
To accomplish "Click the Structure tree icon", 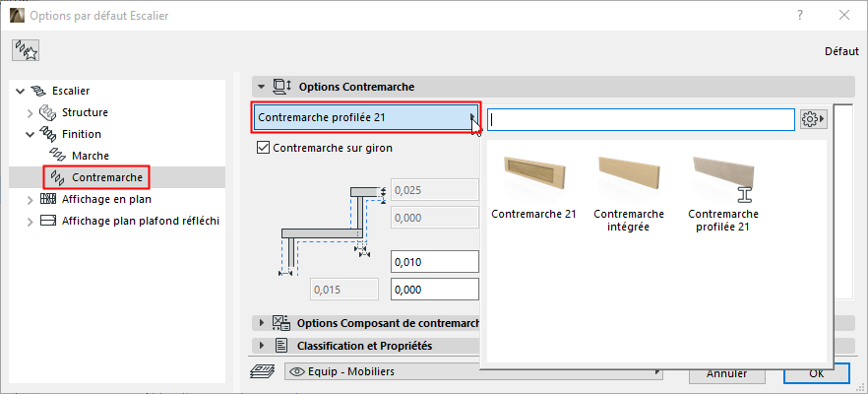I will coord(48,112).
